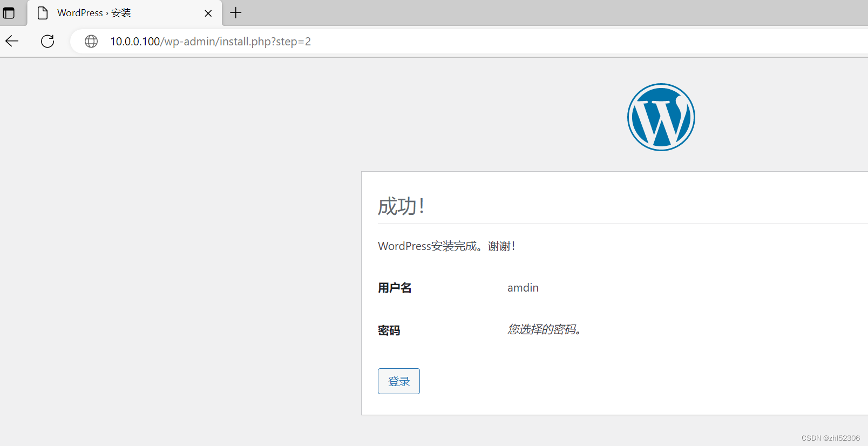
Task: Click the 成功! heading
Action: coord(401,206)
